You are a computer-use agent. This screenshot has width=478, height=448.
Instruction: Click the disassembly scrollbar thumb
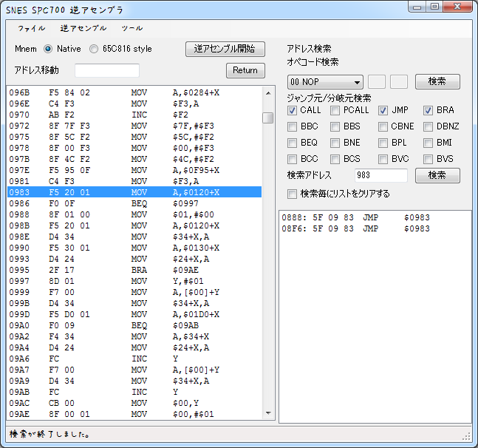(268, 118)
